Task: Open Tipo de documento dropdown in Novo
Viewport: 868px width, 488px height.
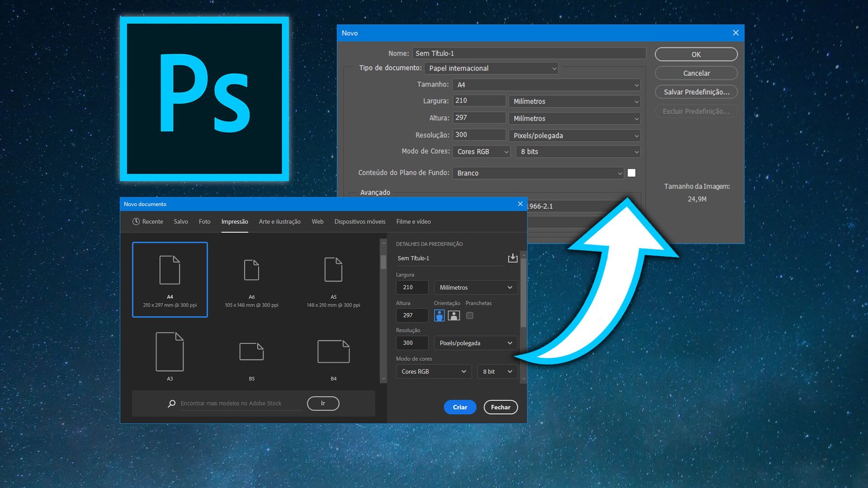Action: 492,68
